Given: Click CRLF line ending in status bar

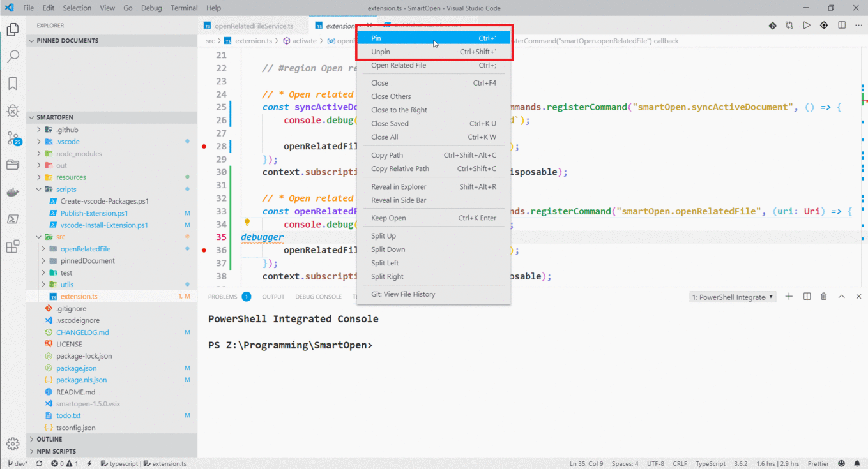Looking at the screenshot, I should point(680,464).
